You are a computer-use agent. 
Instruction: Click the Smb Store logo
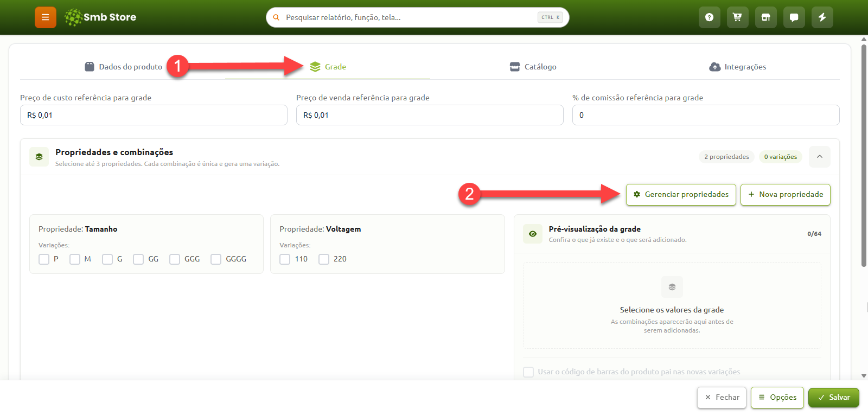coord(100,17)
